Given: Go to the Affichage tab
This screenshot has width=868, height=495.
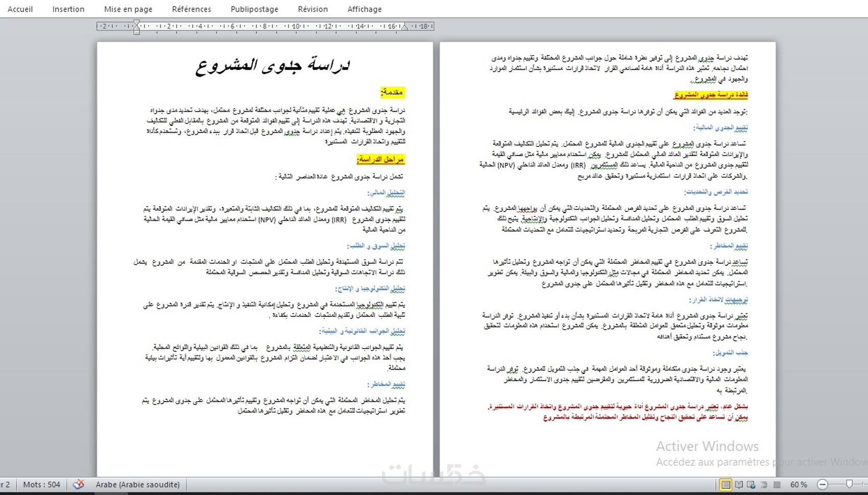Looking at the screenshot, I should coord(365,9).
